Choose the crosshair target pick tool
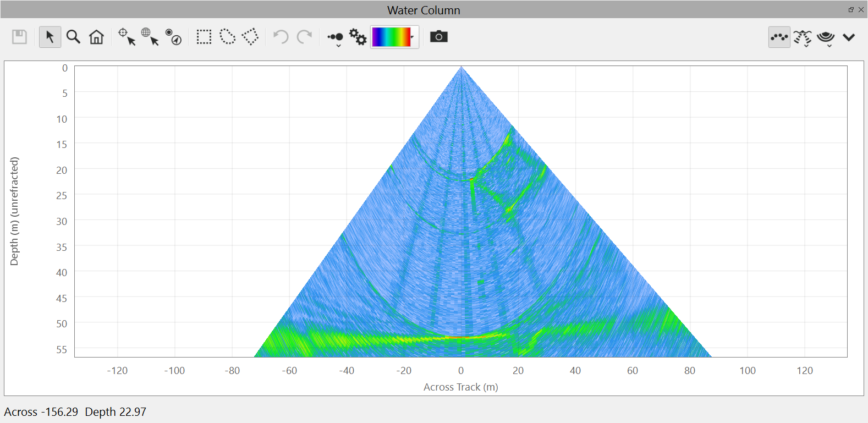The width and height of the screenshot is (868, 423). [127, 37]
